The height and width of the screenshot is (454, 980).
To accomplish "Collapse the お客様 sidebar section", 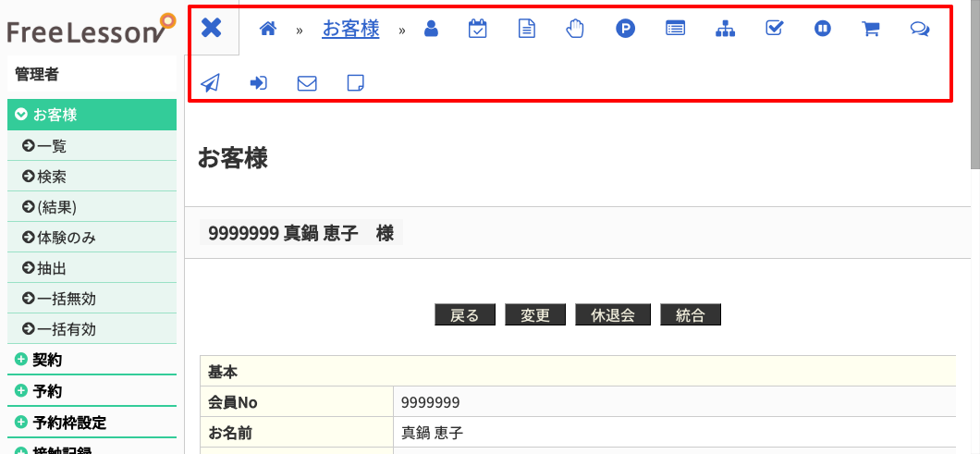I will coord(91,115).
